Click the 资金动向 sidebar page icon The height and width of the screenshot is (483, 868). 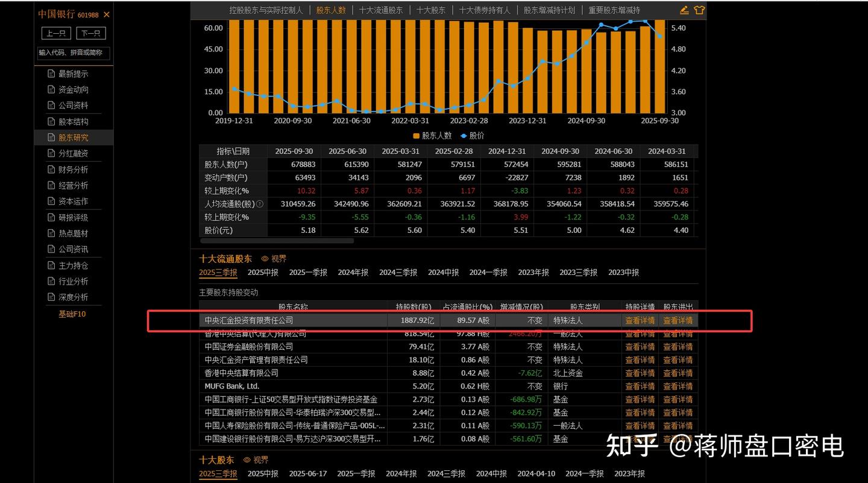pyautogui.click(x=51, y=89)
